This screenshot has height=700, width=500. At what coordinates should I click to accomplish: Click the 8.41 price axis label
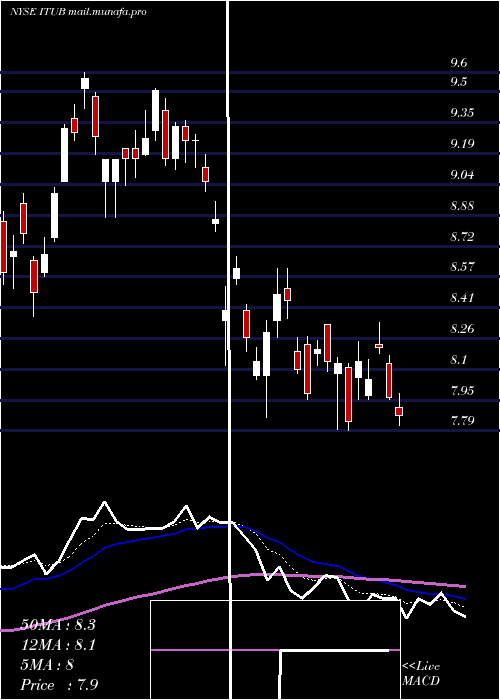click(x=462, y=297)
